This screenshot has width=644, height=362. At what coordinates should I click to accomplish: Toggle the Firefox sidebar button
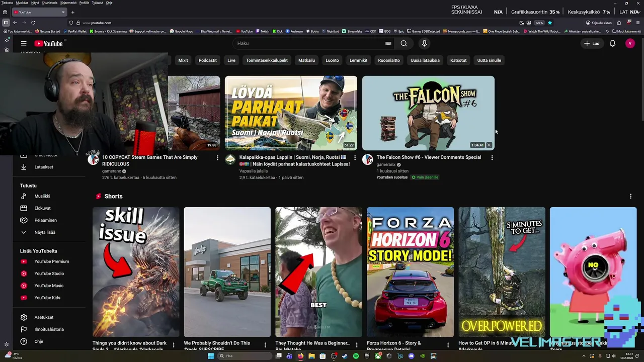[6, 23]
